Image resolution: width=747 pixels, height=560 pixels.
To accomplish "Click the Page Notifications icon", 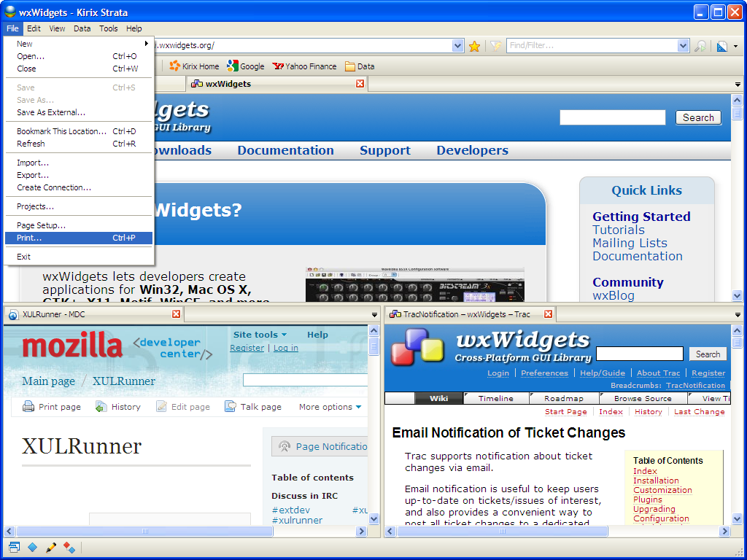I will click(x=285, y=447).
